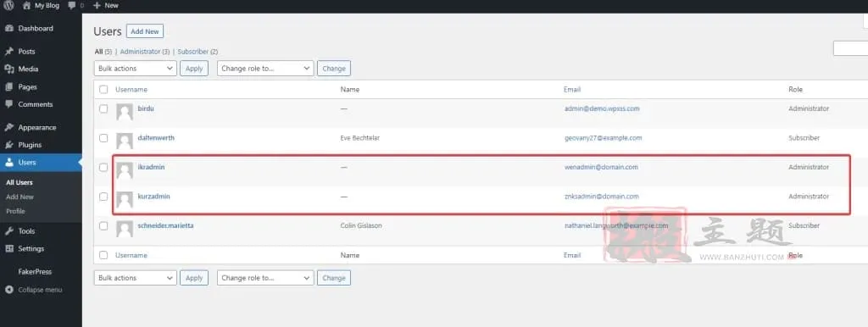This screenshot has width=868, height=327.
Task: Tick the select-all checkbox in table footer
Action: [103, 255]
